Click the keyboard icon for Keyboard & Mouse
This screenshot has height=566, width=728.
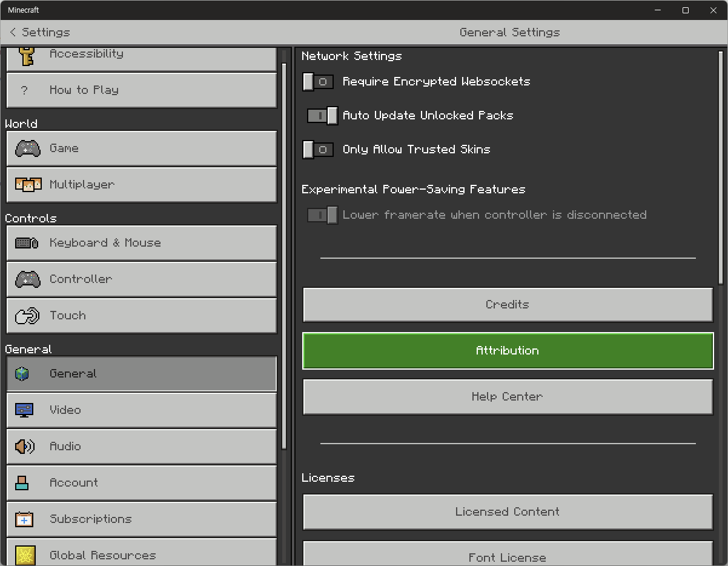tap(28, 243)
